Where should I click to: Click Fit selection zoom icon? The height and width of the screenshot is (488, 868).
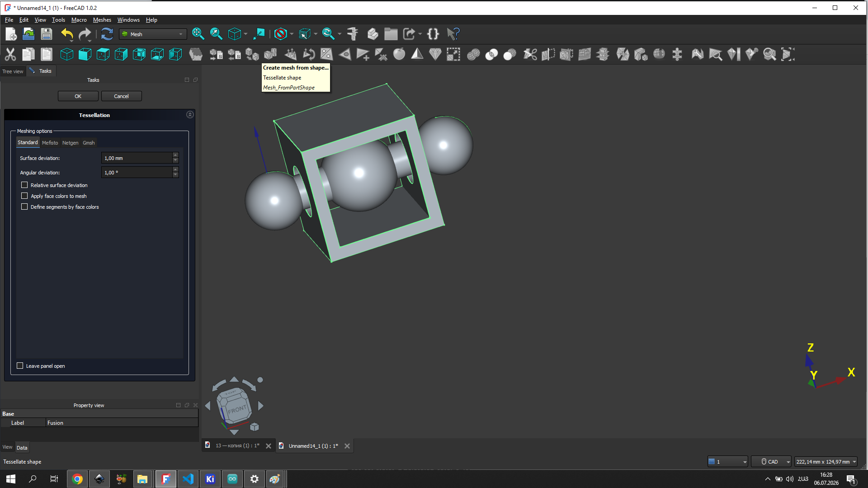tap(216, 34)
